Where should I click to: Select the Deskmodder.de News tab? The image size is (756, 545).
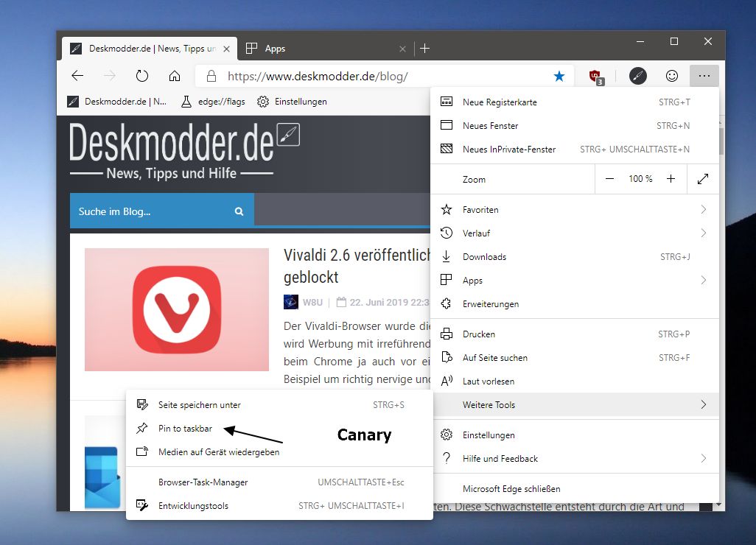pos(150,49)
